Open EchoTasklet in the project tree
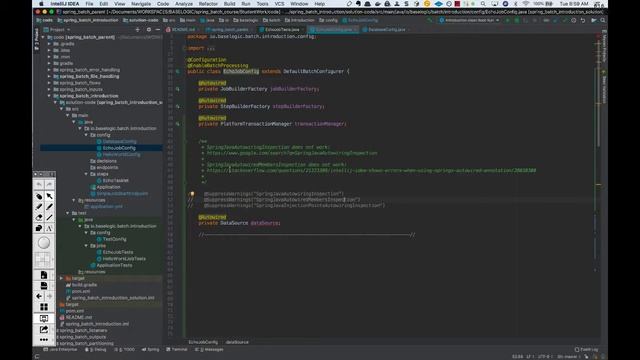Image resolution: width=640 pixels, height=360 pixels. [x=116, y=180]
